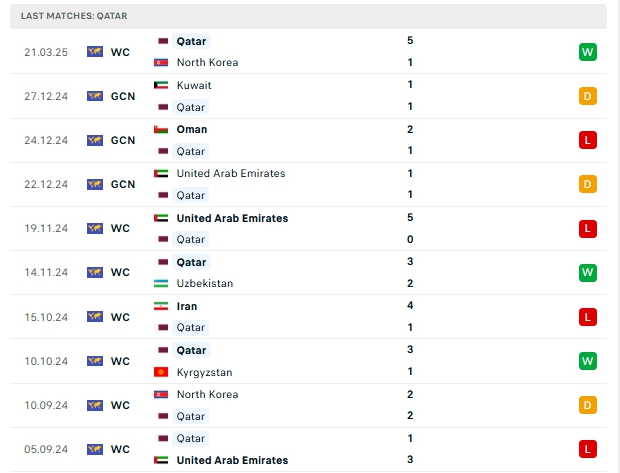Open the 10.09.24 North Korea match row
620x473 pixels.
coord(308,405)
